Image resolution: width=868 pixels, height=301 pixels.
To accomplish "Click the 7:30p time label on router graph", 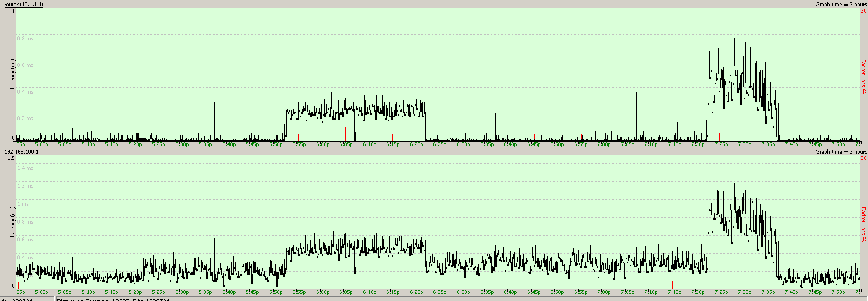I will click(x=745, y=144).
